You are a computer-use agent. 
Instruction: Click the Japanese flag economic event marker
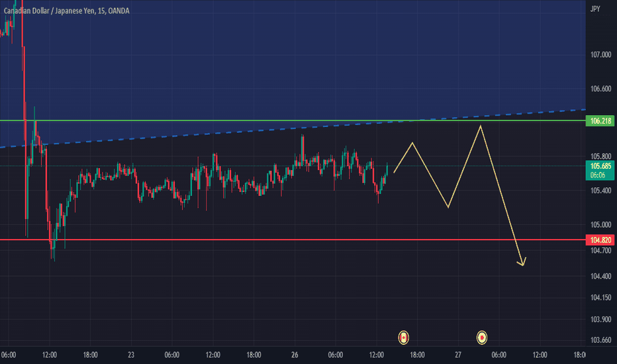[482, 338]
